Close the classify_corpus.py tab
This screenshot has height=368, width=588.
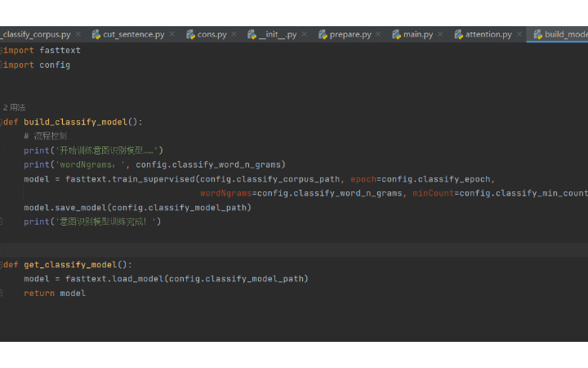tap(78, 34)
